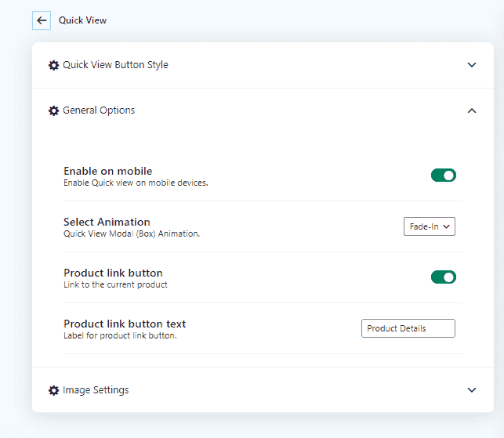Screen dimensions: 504x438
Task: Open the Quick View Button Style section header
Action: click(115, 65)
